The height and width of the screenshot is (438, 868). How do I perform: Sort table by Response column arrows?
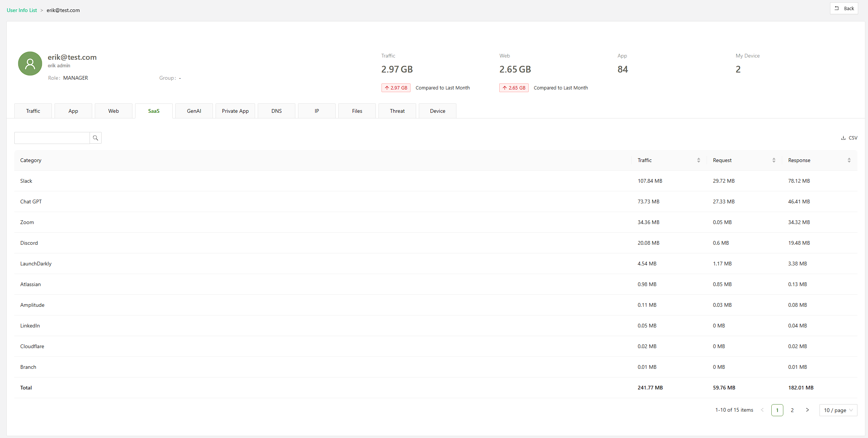[849, 160]
